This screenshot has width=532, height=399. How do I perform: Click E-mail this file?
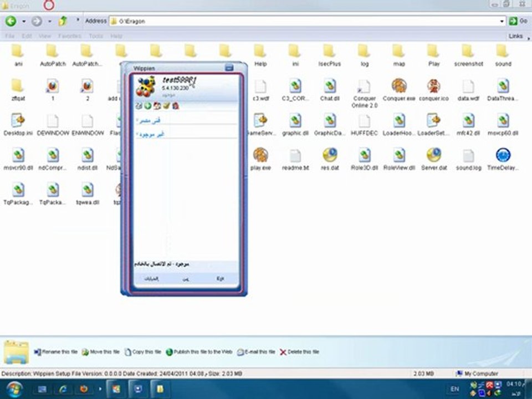[x=256, y=352]
